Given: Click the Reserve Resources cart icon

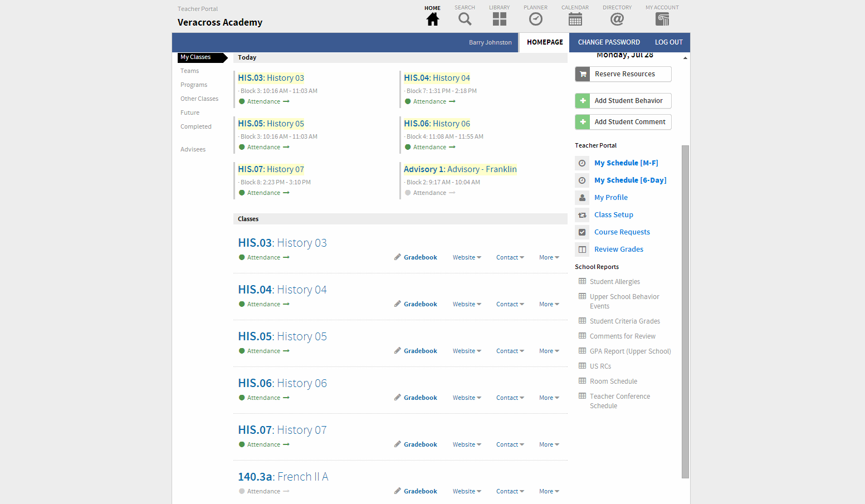Looking at the screenshot, I should (x=582, y=74).
